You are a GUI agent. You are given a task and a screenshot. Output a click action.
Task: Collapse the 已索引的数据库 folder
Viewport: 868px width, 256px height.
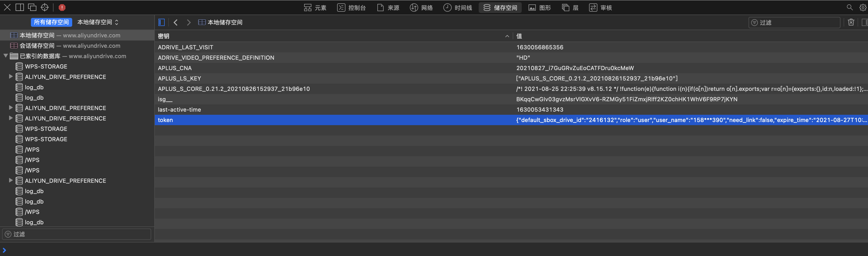click(x=6, y=56)
